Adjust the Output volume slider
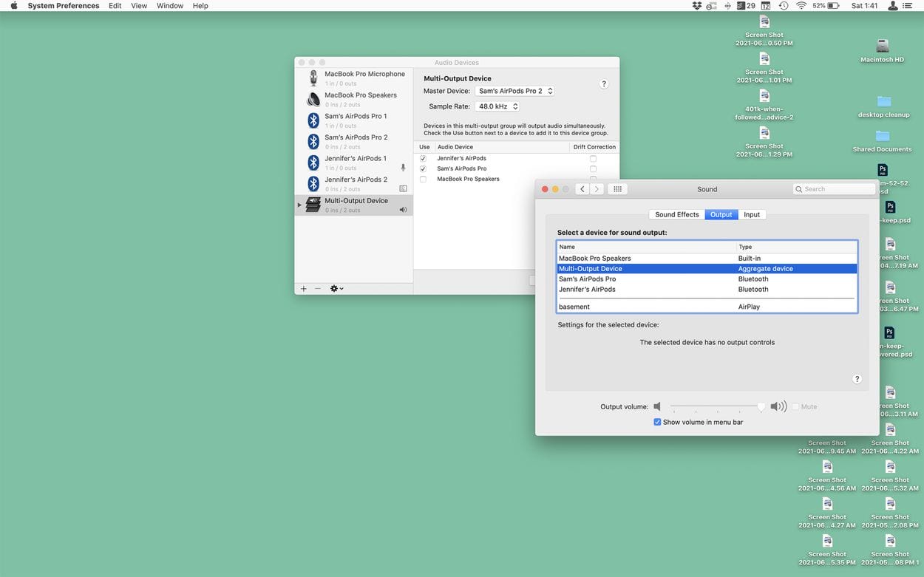 tap(761, 406)
